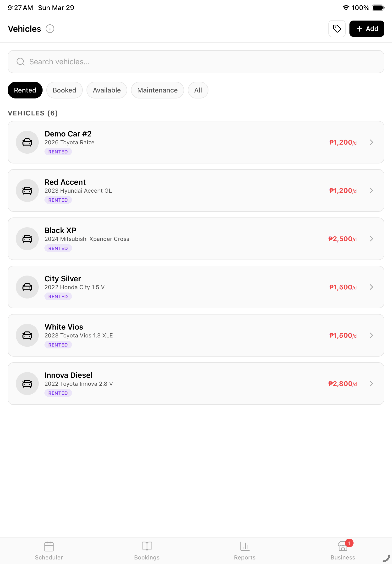The image size is (392, 564).
Task: Tap the car icon for Demo Car #2
Action: click(27, 142)
